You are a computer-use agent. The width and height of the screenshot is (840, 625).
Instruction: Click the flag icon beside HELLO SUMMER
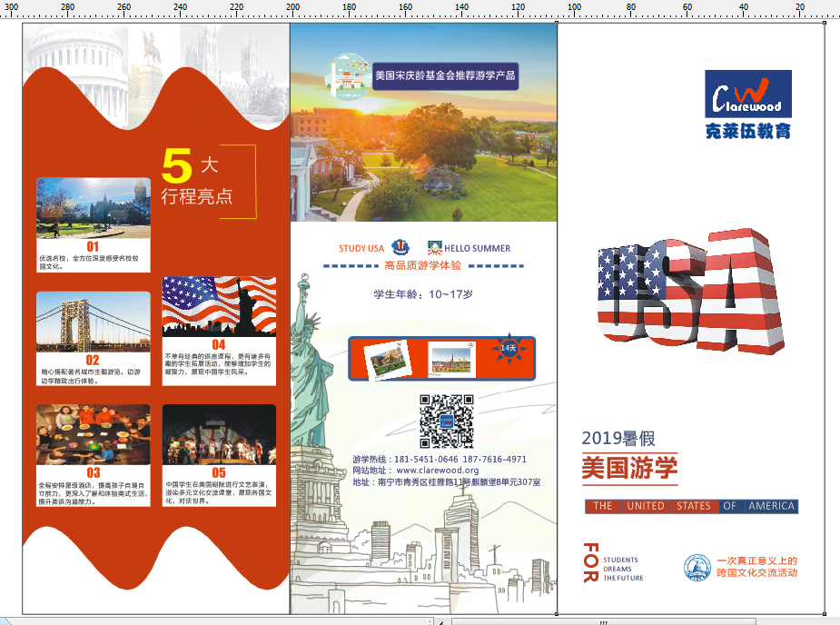434,248
